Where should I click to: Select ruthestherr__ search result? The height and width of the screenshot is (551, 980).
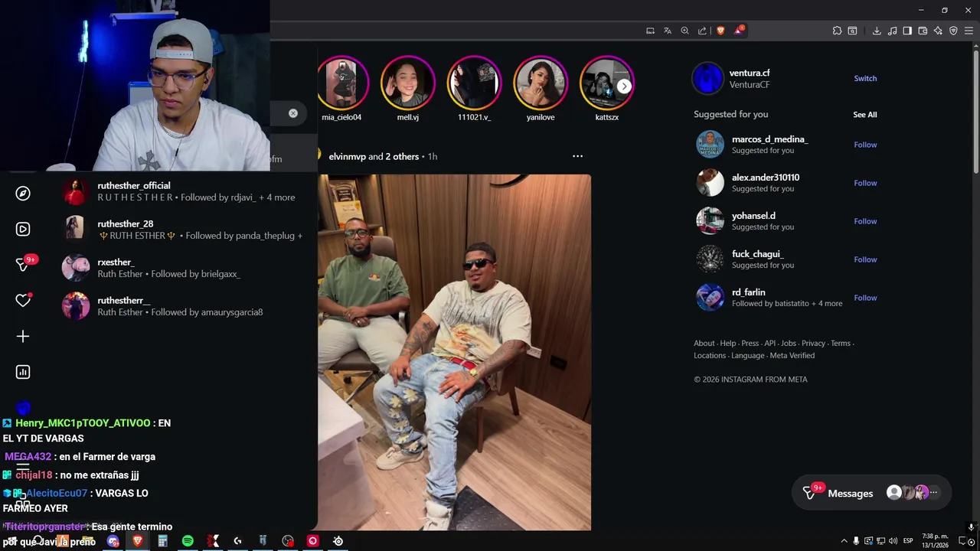coord(184,306)
